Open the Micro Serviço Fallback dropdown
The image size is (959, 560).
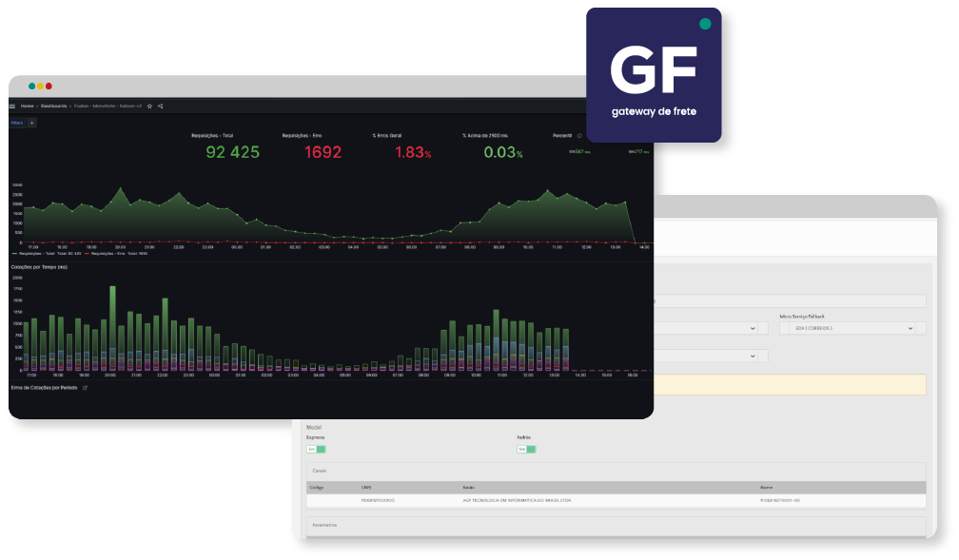[x=853, y=328]
